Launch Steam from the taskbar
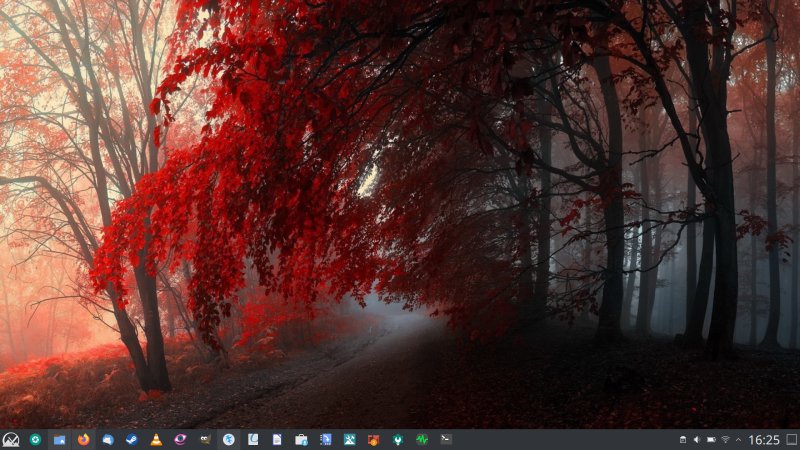This screenshot has height=450, width=800. pos(132,439)
